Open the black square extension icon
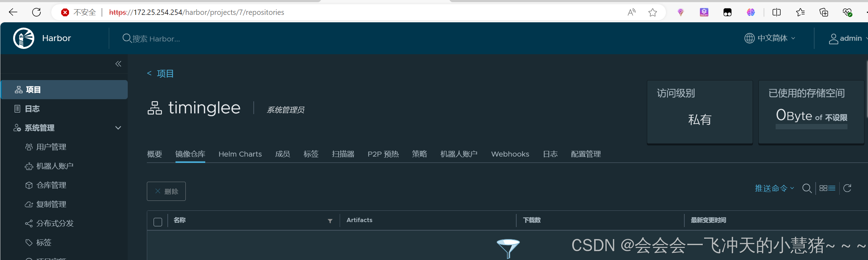 [728, 12]
